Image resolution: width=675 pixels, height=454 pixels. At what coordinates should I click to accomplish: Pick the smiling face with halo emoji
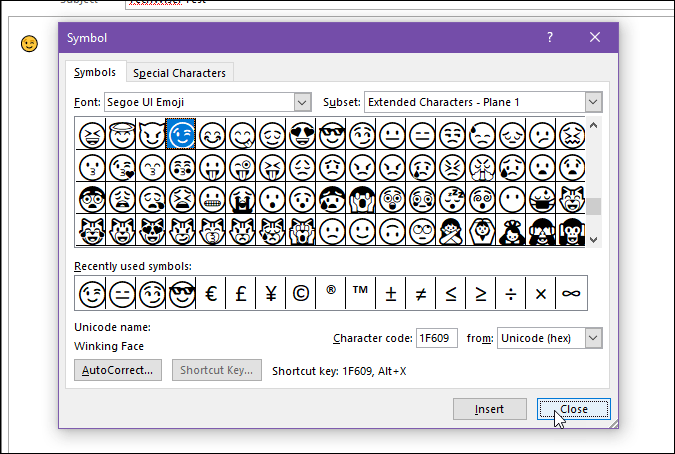121,134
